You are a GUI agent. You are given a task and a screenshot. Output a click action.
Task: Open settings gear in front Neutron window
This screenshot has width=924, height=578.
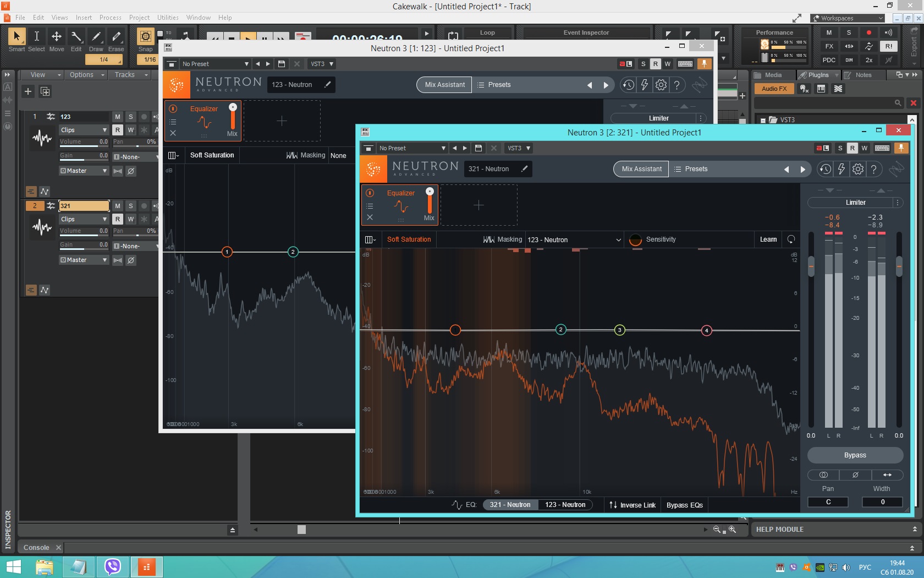(857, 169)
